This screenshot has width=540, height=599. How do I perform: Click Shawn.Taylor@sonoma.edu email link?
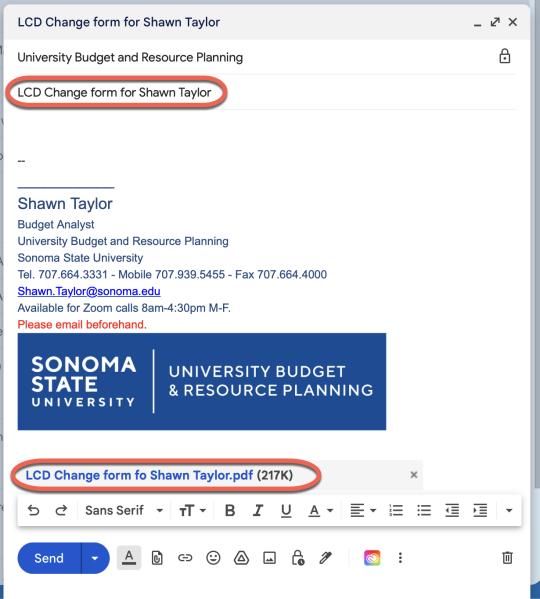[89, 291]
